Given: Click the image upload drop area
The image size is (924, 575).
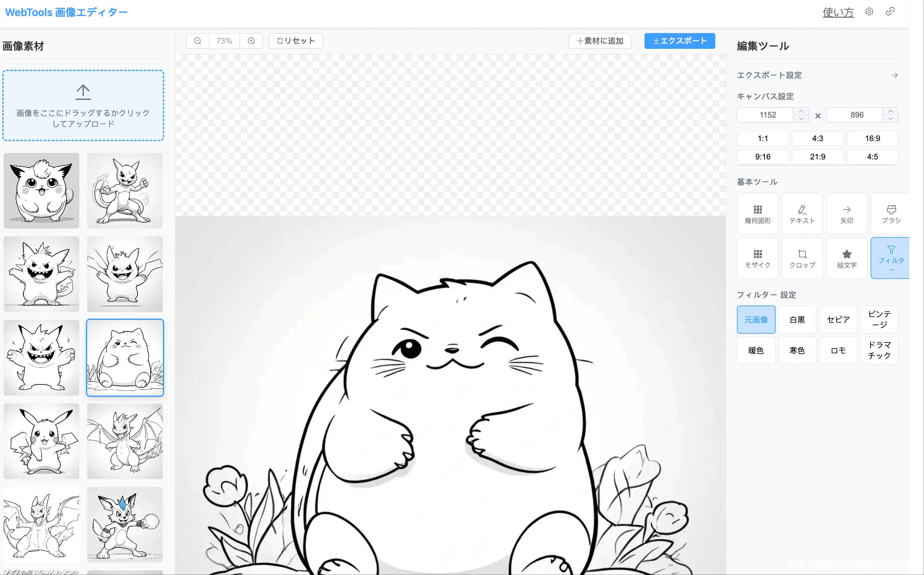Looking at the screenshot, I should [x=83, y=105].
